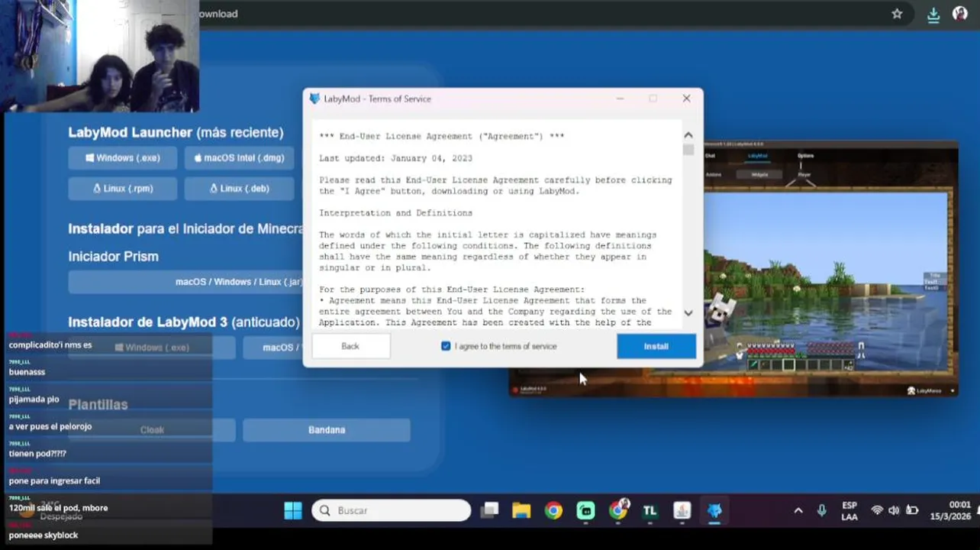Open the Wi-Fi network icon

pyautogui.click(x=877, y=510)
